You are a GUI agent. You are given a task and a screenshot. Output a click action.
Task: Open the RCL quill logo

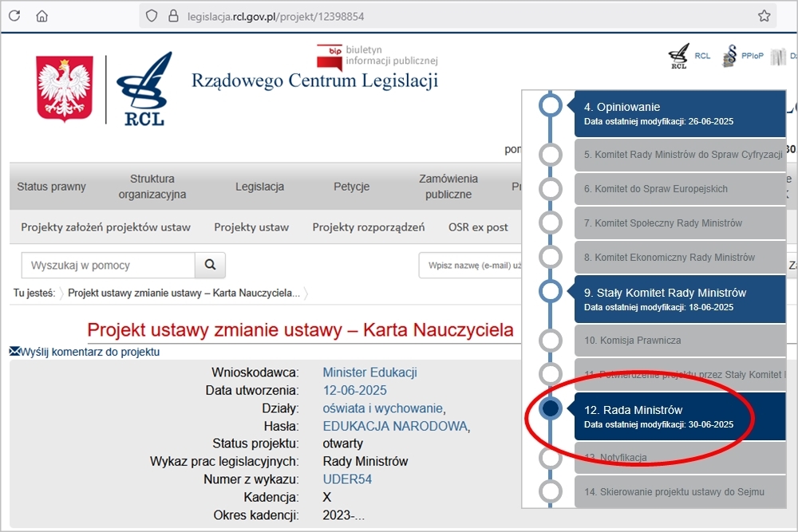tap(144, 89)
